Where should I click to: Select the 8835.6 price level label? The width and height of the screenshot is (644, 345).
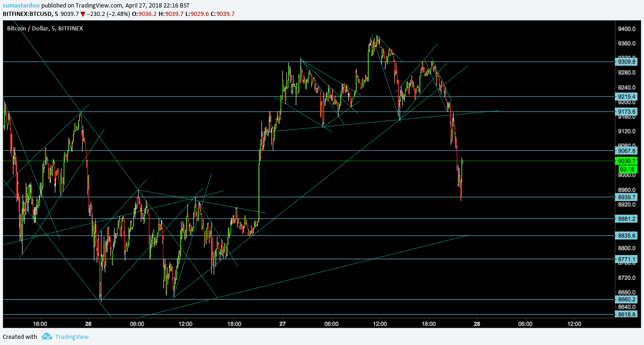click(x=626, y=236)
